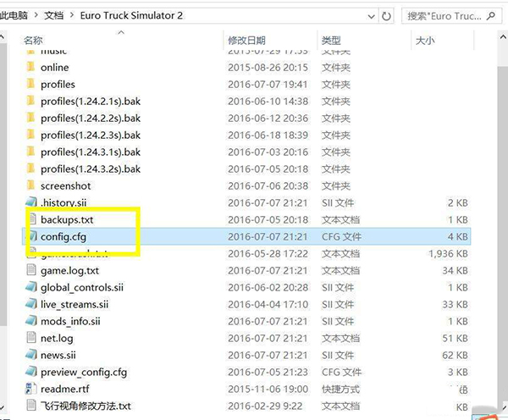Viewport: 508px width, 420px height.
Task: Sort files by 大小 column
Action: click(425, 41)
